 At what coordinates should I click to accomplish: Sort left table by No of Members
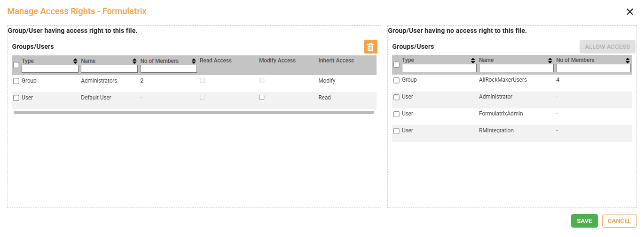pos(194,61)
